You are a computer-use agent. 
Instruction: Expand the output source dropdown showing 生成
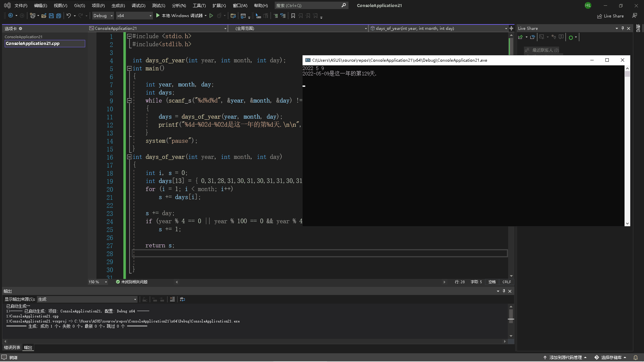coord(135,299)
